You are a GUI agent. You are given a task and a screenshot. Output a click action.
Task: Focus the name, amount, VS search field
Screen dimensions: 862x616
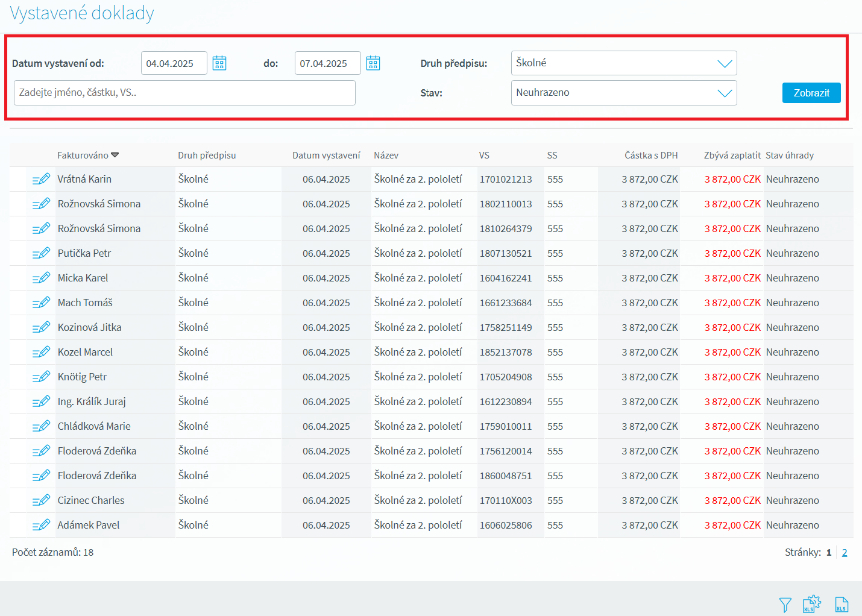pyautogui.click(x=184, y=93)
